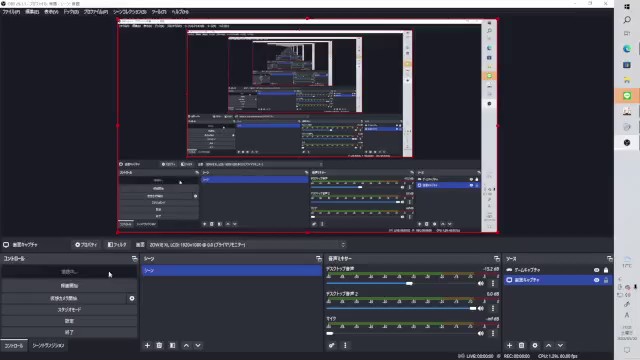Viewport: 640px width, 360px height.
Task: Open scene filters icon in Scenes panel
Action: point(173,345)
